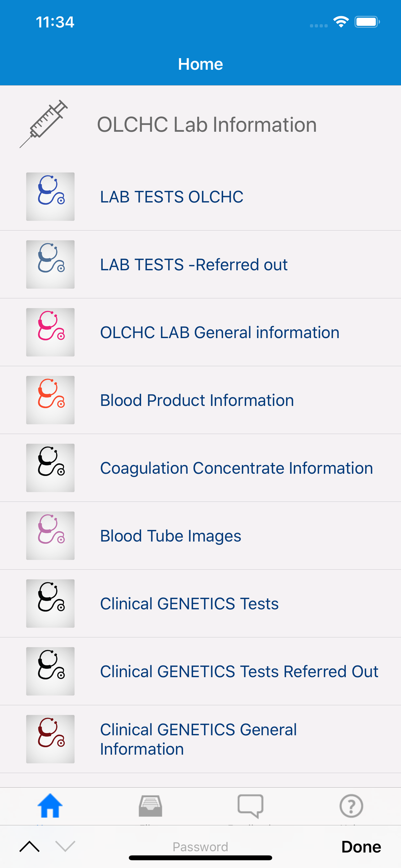401x868 pixels.
Task: Tap the purple stethoscope icon for Blood Tube Images
Action: (x=50, y=535)
